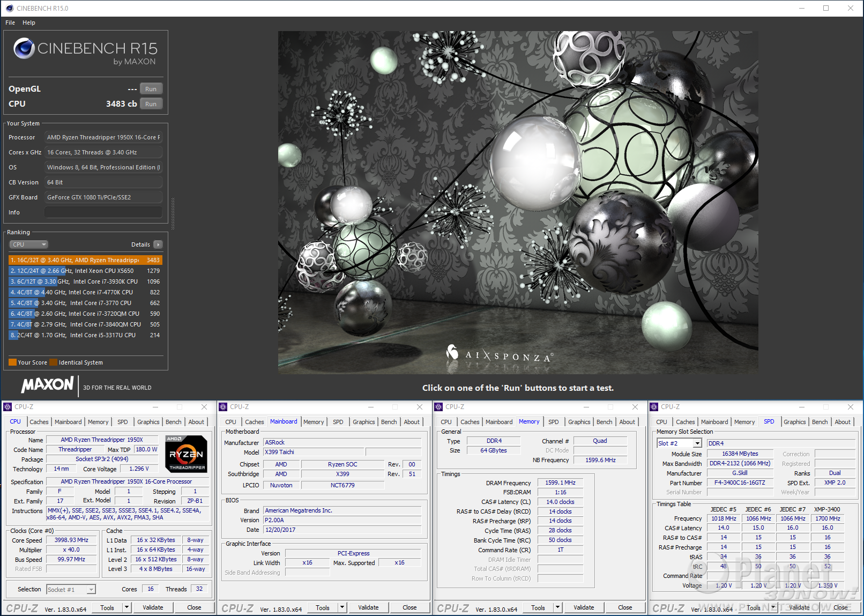Expand Tools arrow in SPD window
The height and width of the screenshot is (616, 864).
click(x=773, y=607)
